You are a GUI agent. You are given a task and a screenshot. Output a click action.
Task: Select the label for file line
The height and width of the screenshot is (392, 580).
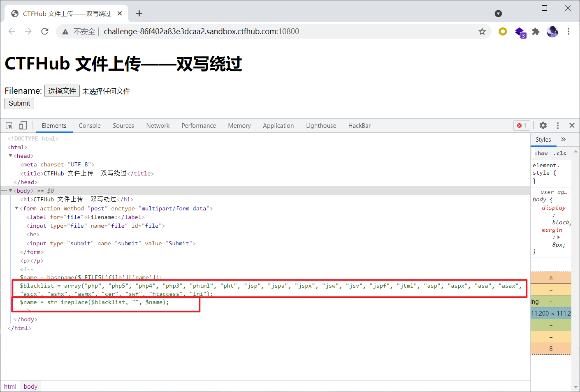(85, 217)
